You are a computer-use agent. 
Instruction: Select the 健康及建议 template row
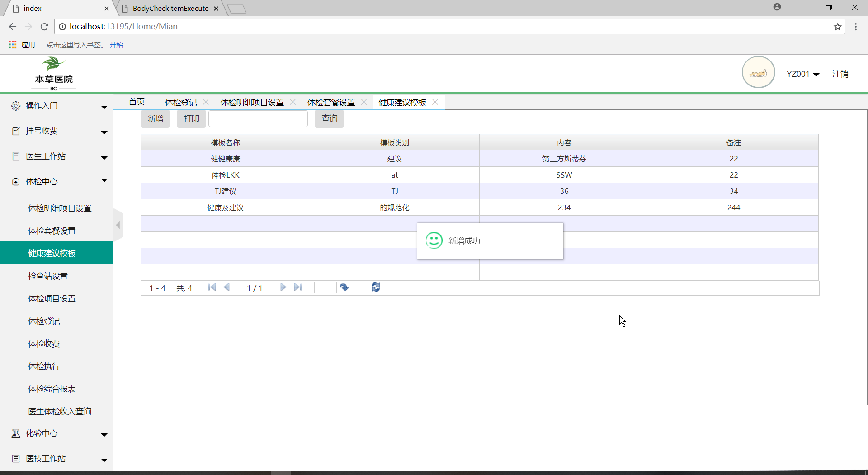(480, 207)
